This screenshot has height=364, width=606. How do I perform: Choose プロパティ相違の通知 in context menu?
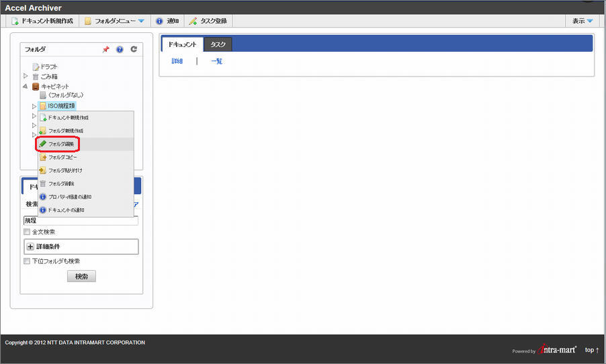point(86,197)
